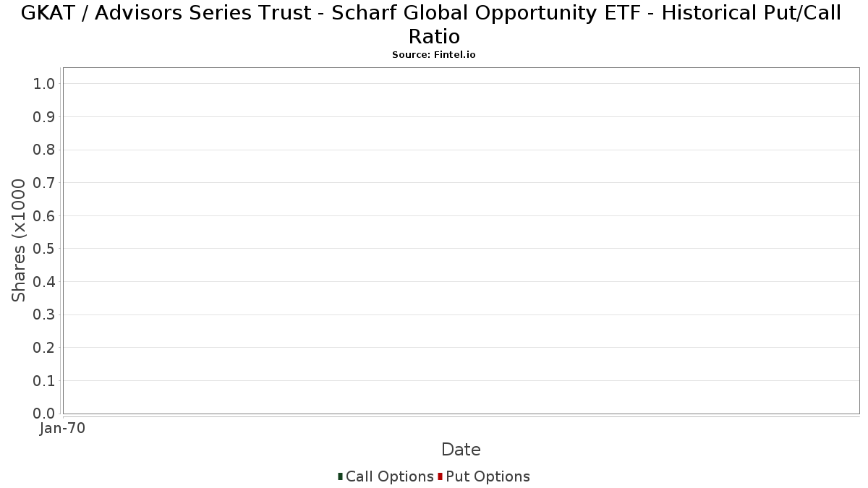Click the 0.2 y-axis tick label
The image size is (868, 488).
[x=44, y=348]
